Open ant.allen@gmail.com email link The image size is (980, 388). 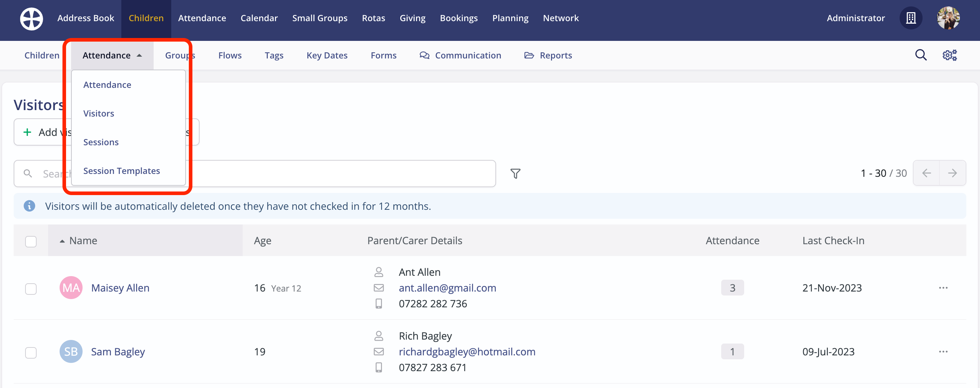click(x=447, y=288)
